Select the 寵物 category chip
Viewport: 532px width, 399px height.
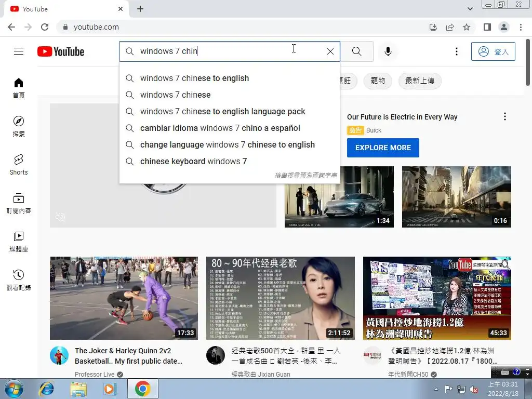(x=378, y=81)
